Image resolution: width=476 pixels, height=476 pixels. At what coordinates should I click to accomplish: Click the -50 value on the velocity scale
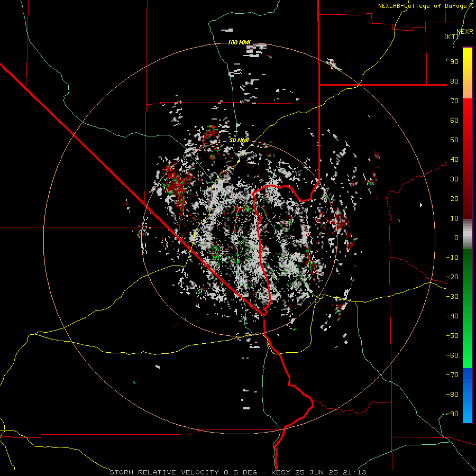pos(452,336)
